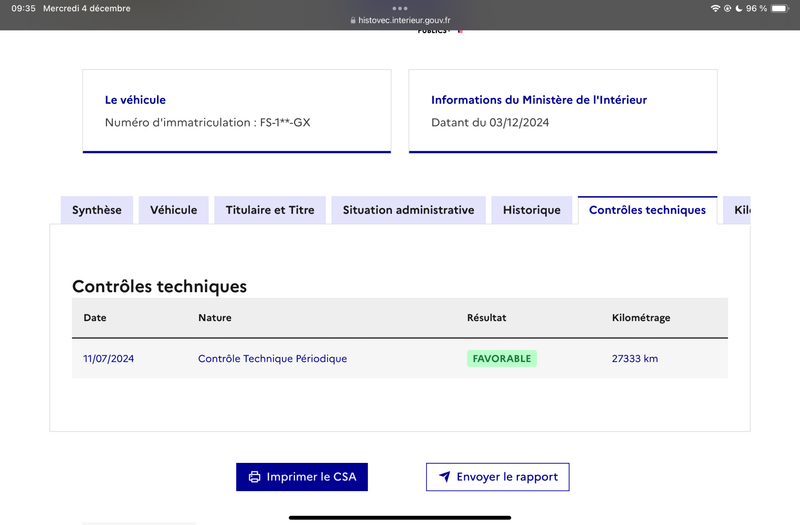Select the Contrôles techniques tab

click(x=647, y=210)
